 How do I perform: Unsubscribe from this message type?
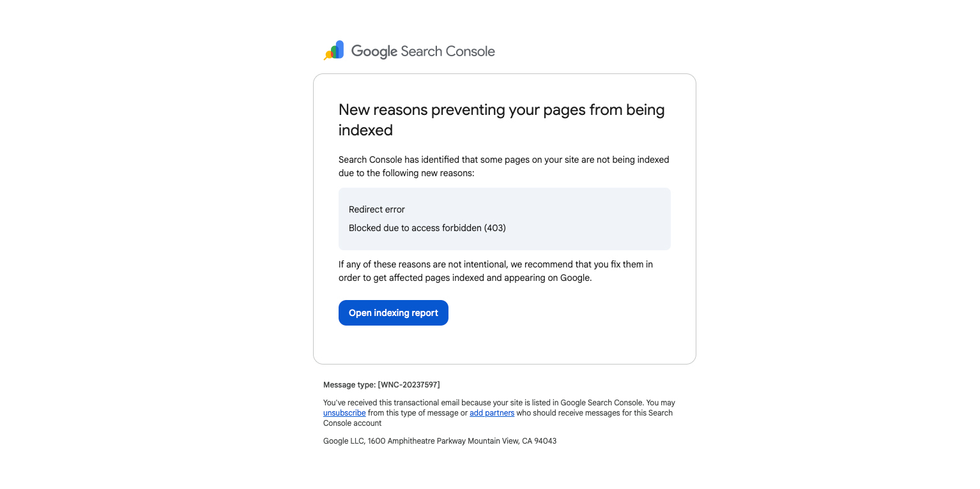344,412
